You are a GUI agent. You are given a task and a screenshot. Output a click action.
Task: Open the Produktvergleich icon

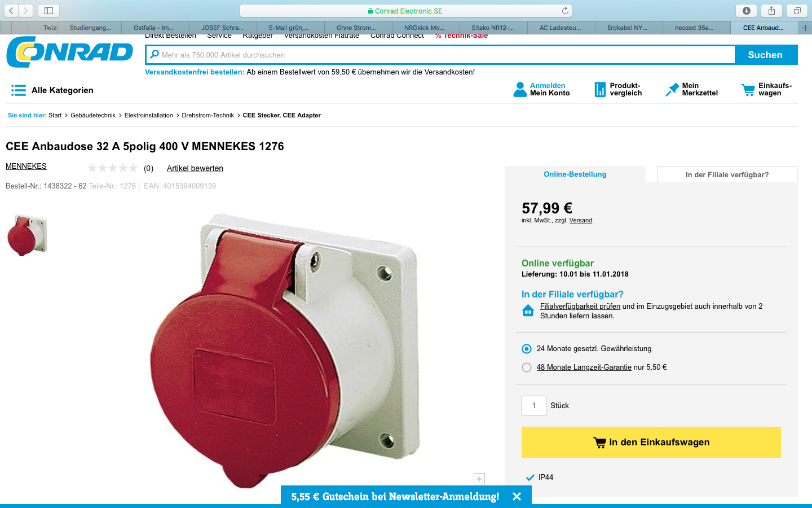click(600, 90)
